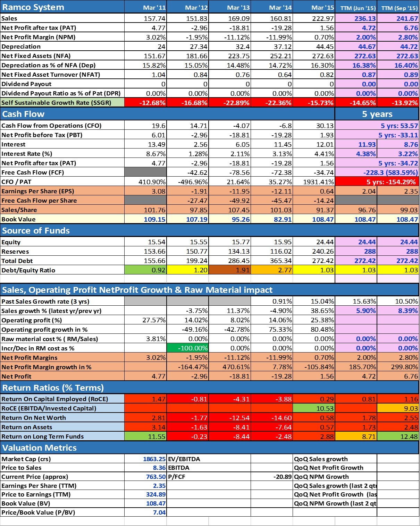This screenshot has width=420, height=526.
Task: Click the EV/EBITDA label cell
Action: [208, 459]
